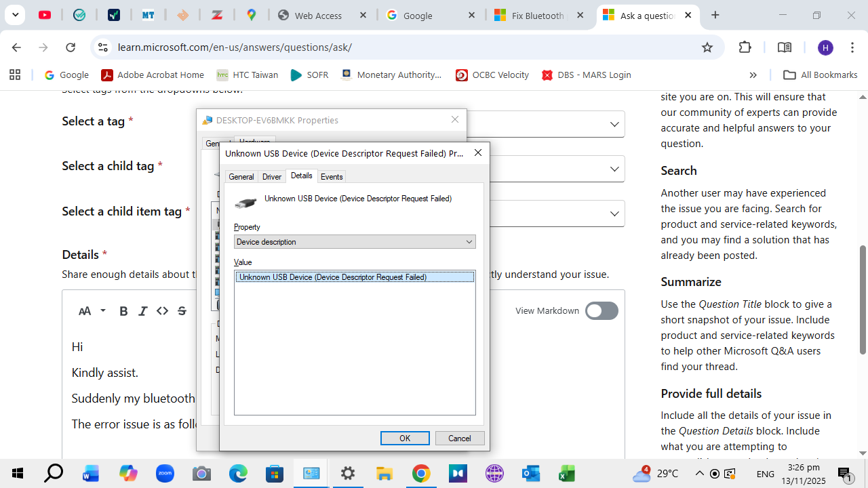868x488 pixels.
Task: Open Microsoft Store from the taskbar
Action: click(275, 473)
